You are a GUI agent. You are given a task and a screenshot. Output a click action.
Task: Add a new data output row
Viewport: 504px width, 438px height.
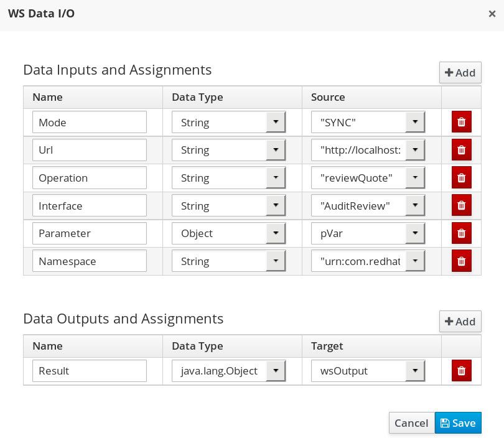pyautogui.click(x=460, y=322)
